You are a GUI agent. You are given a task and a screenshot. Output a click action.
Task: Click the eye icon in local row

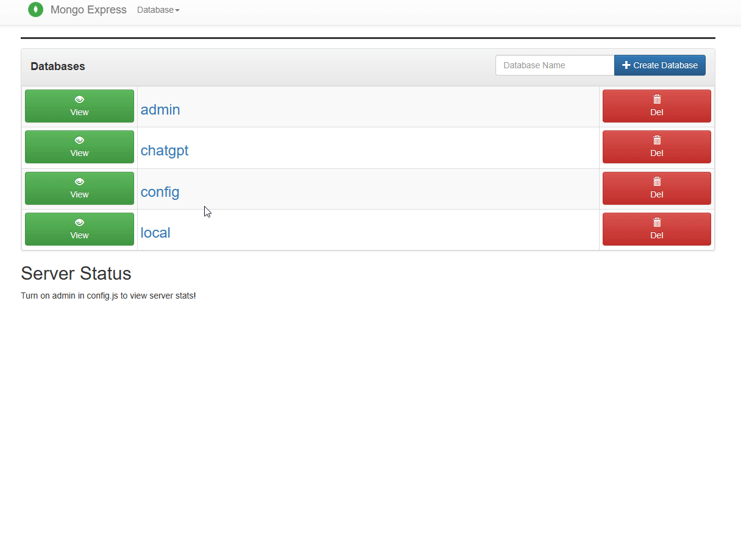[x=79, y=222]
